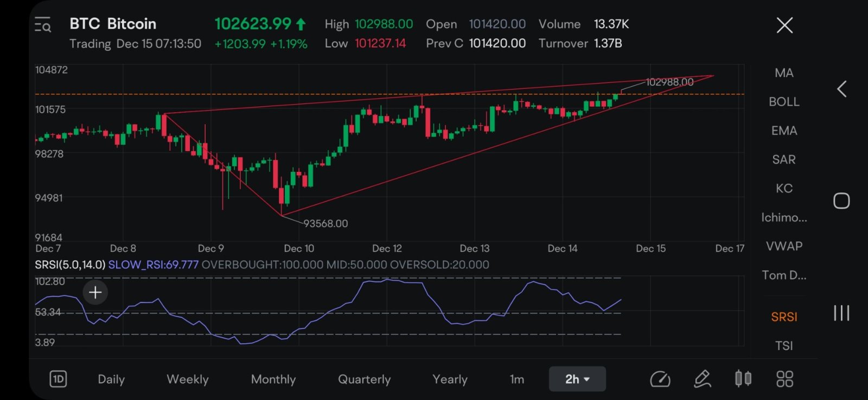Switch to the Monthly timeframe

[273, 379]
